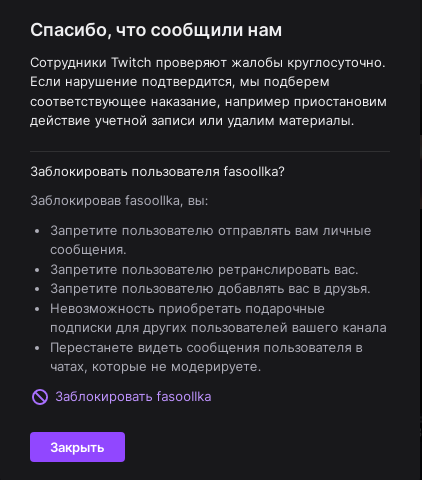Image resolution: width=422 pixels, height=480 pixels.
Task: Click the question "Заблокировать пользователя fasoollka?"
Action: 157,172
